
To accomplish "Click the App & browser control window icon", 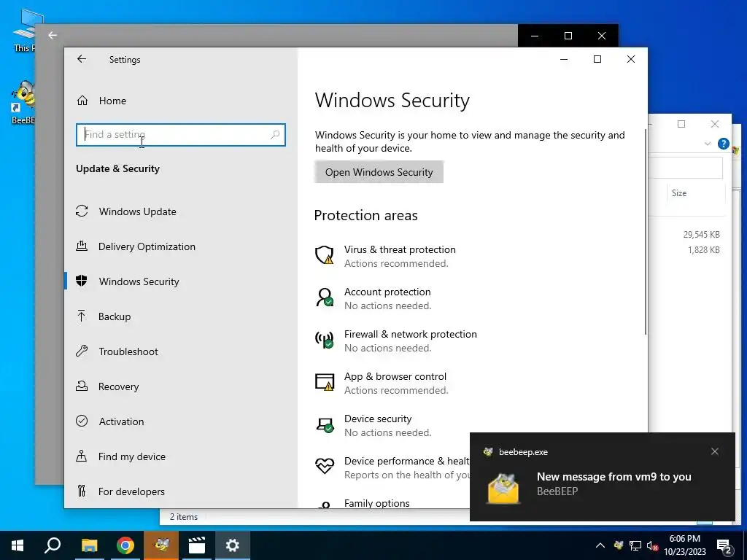I will 325,382.
